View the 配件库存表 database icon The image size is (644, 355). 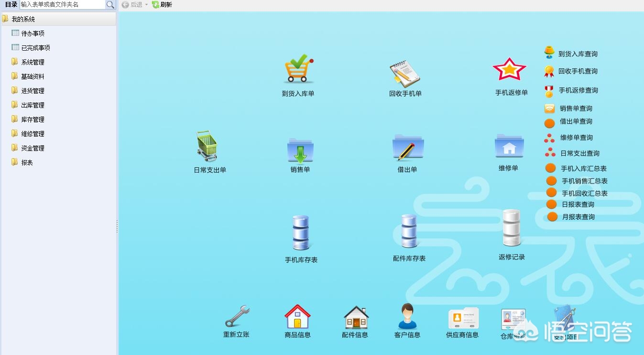tap(409, 231)
